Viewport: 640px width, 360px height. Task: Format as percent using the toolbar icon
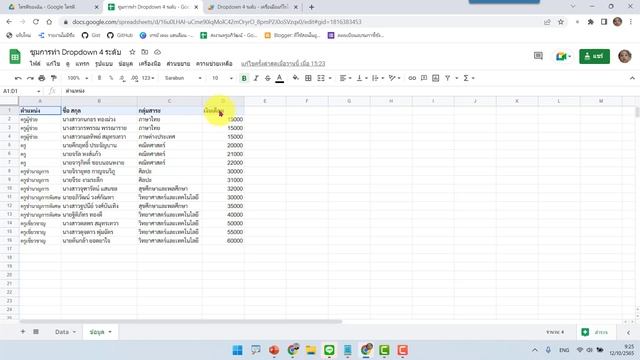click(111, 78)
